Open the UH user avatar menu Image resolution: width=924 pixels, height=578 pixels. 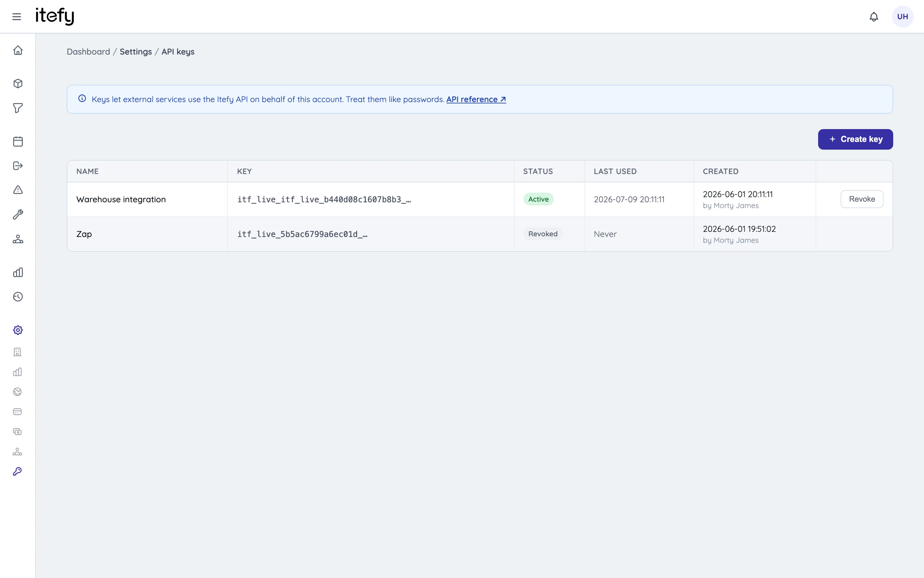902,16
